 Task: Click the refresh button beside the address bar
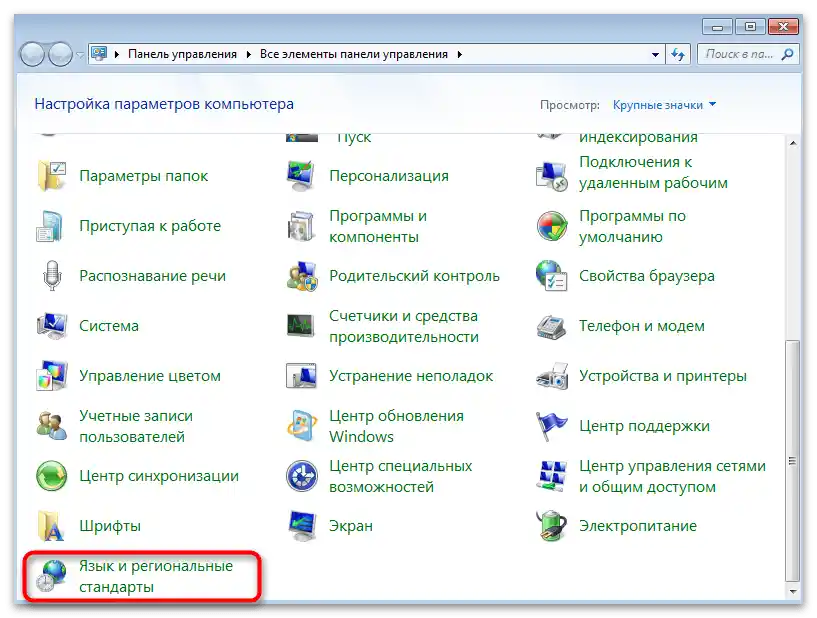click(678, 54)
